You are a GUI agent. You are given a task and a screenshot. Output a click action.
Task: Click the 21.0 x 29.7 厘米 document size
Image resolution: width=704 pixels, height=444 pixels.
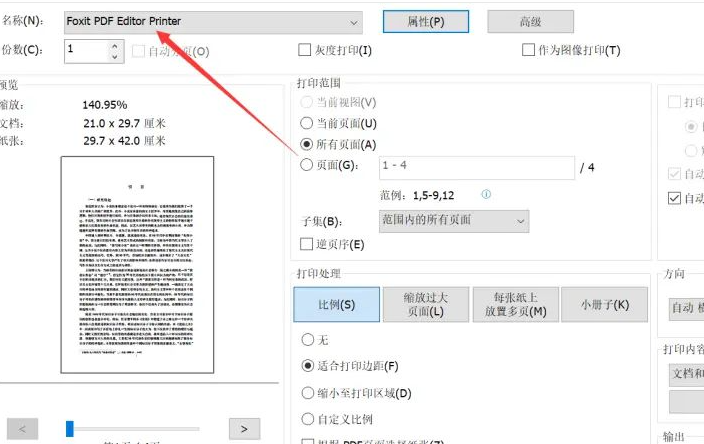point(124,123)
